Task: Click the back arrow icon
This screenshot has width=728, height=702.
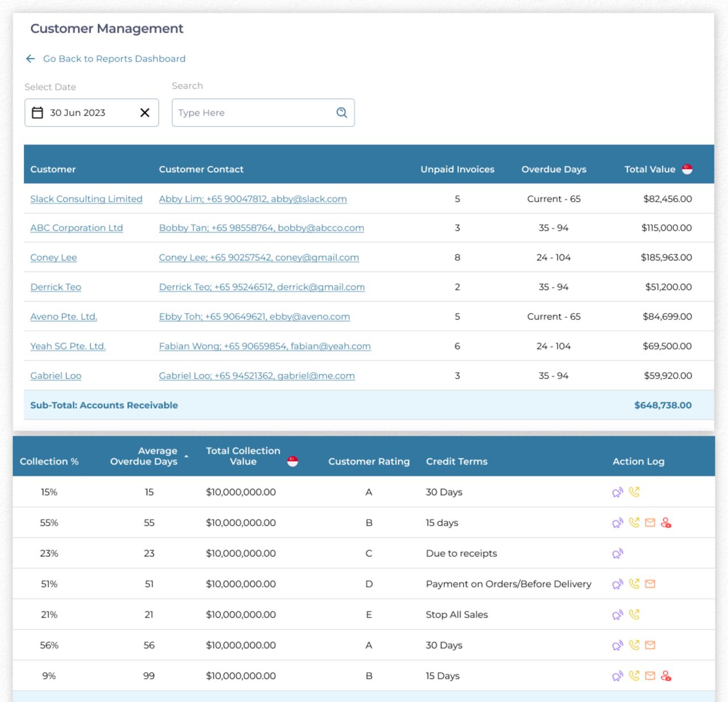Action: [x=31, y=59]
